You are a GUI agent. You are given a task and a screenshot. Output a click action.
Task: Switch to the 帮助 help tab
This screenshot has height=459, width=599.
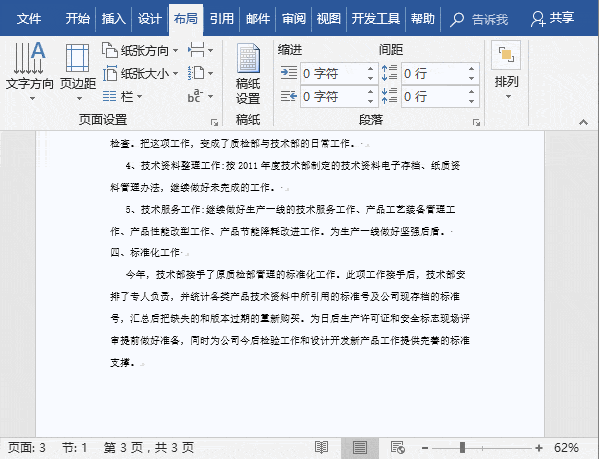[423, 18]
